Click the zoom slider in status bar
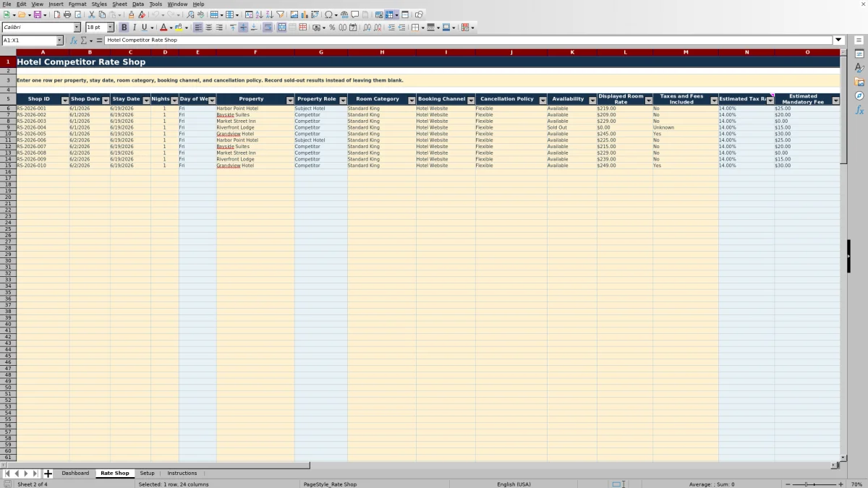Screen dimensions: 868x488 click(814, 484)
